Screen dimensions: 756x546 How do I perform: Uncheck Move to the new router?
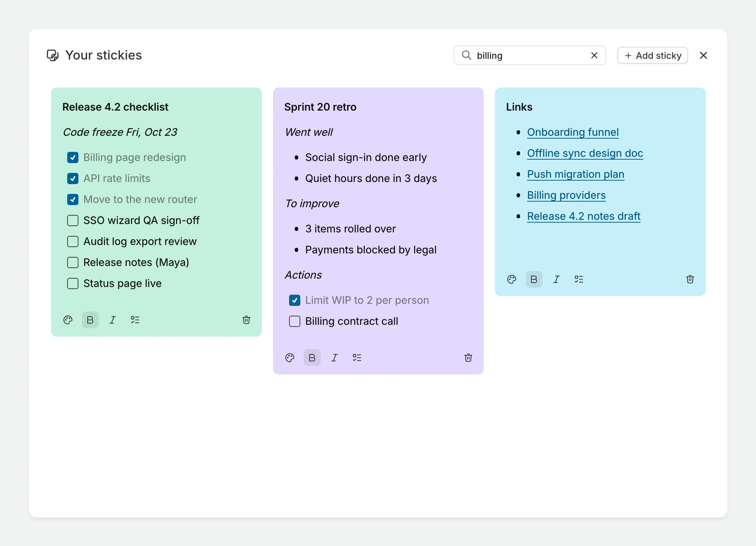click(x=73, y=199)
